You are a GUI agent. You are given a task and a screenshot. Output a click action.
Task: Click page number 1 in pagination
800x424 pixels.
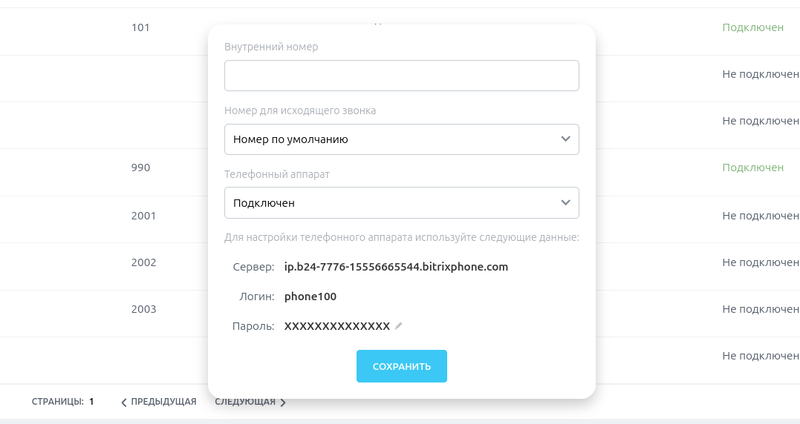point(91,402)
